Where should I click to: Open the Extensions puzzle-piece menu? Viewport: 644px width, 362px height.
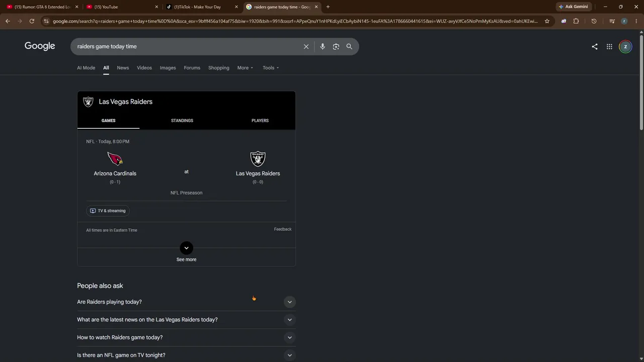point(576,21)
